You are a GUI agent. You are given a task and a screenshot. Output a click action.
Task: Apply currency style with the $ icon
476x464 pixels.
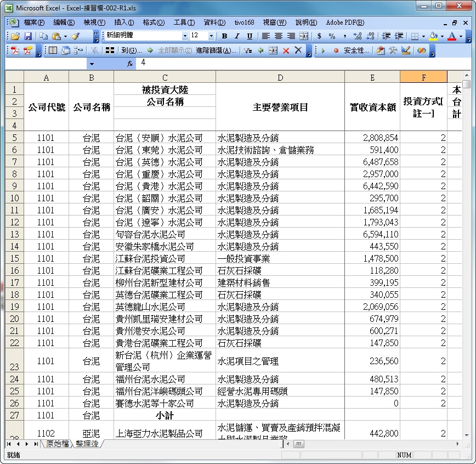coord(319,36)
